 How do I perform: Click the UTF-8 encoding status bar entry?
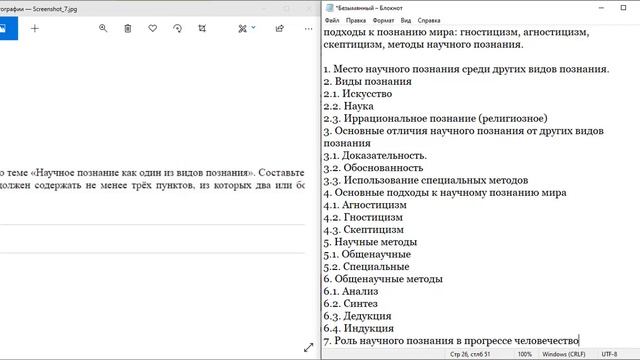[x=609, y=354]
